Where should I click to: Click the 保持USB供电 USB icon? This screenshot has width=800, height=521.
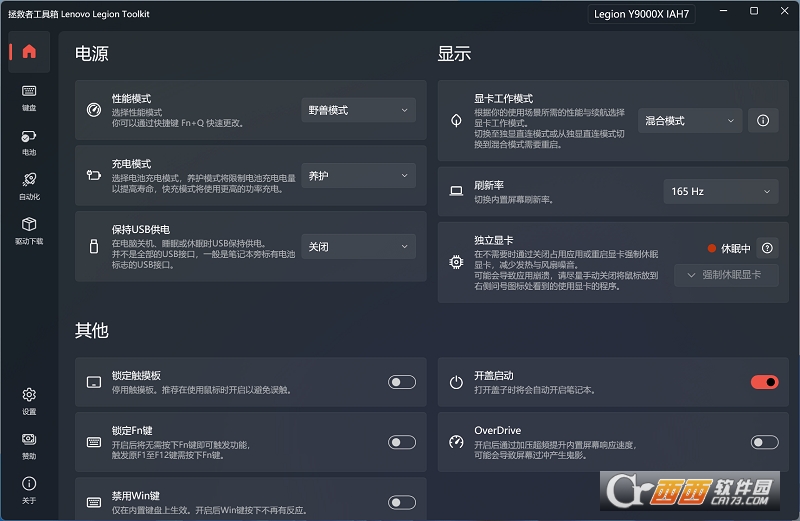pyautogui.click(x=94, y=246)
